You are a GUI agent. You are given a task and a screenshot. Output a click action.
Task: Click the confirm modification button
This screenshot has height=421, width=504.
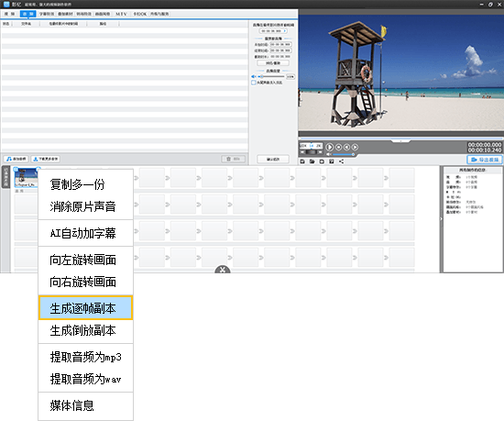tap(273, 160)
